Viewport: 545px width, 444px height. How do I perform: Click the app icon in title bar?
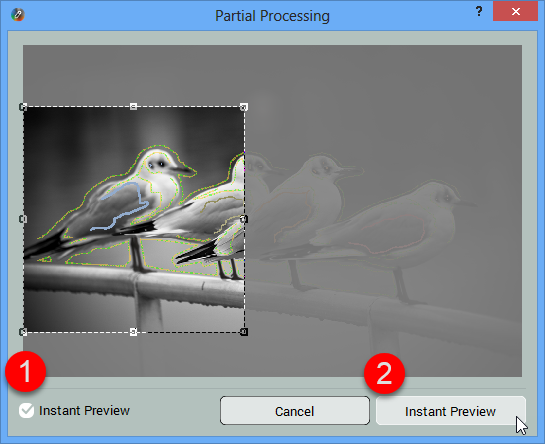pyautogui.click(x=17, y=15)
